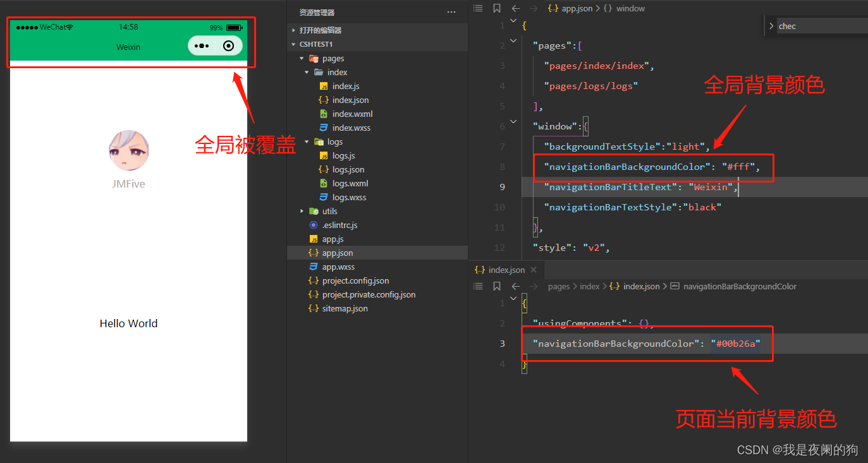Collapse the pages folder
The image size is (868, 463).
click(x=377, y=58)
